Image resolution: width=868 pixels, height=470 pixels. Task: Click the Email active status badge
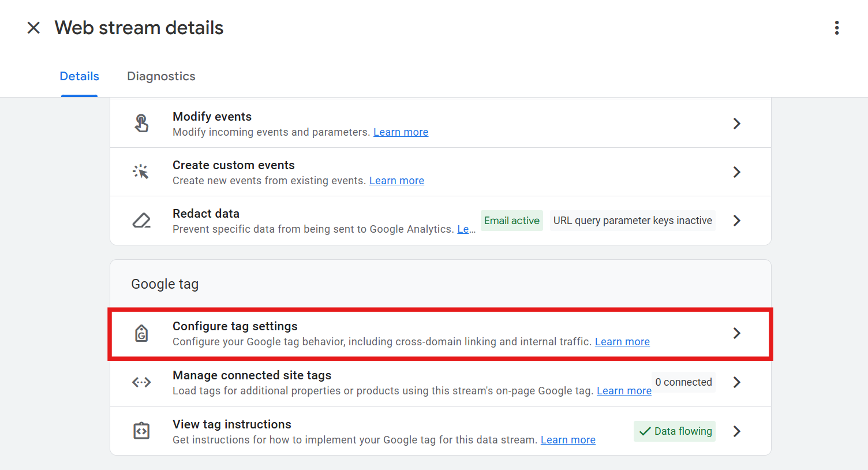(512, 221)
